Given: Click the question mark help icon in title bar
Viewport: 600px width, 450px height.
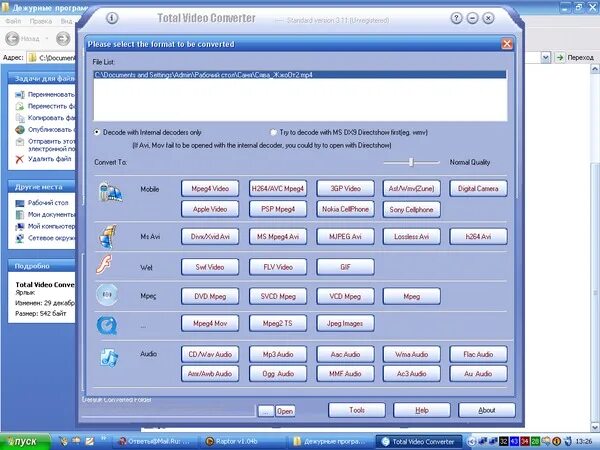Looking at the screenshot, I should (456, 18).
